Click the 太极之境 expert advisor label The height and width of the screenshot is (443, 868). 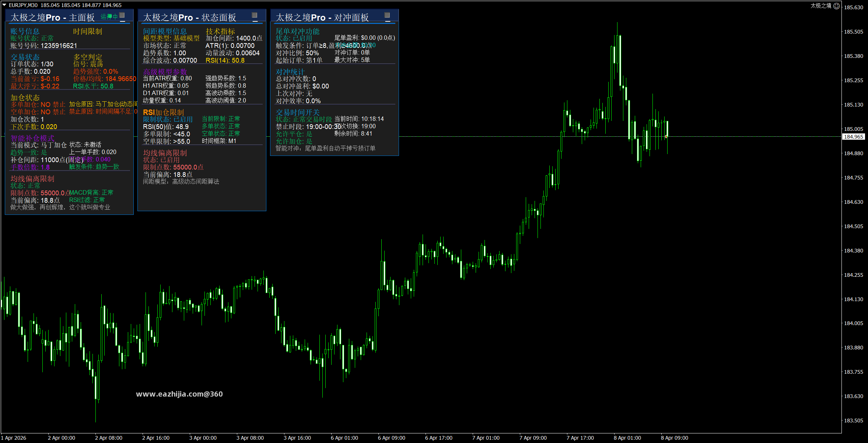821,6
